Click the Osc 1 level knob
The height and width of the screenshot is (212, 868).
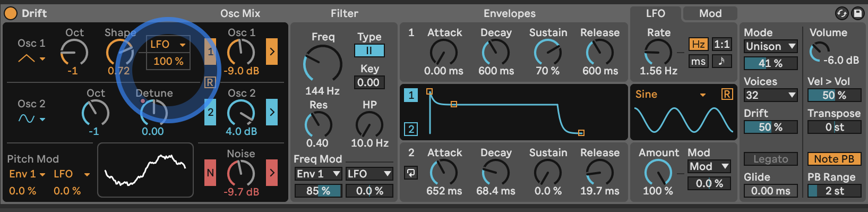pos(241,52)
